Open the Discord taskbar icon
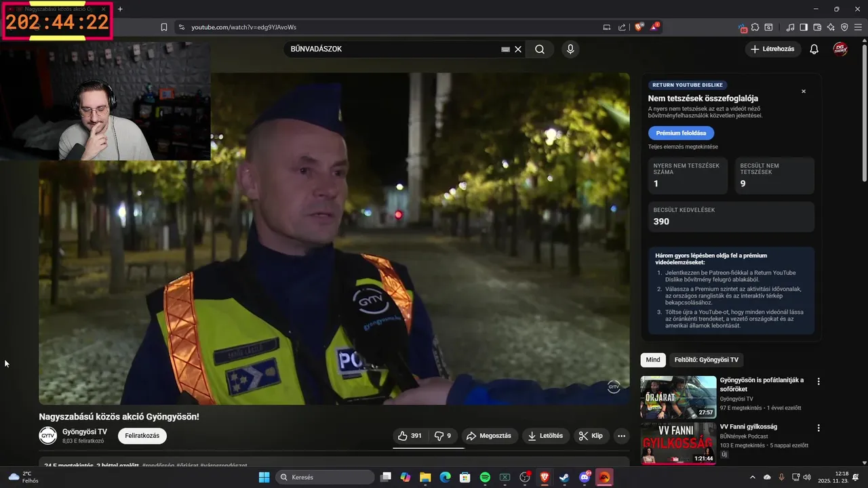This screenshot has width=868, height=488. (585, 477)
